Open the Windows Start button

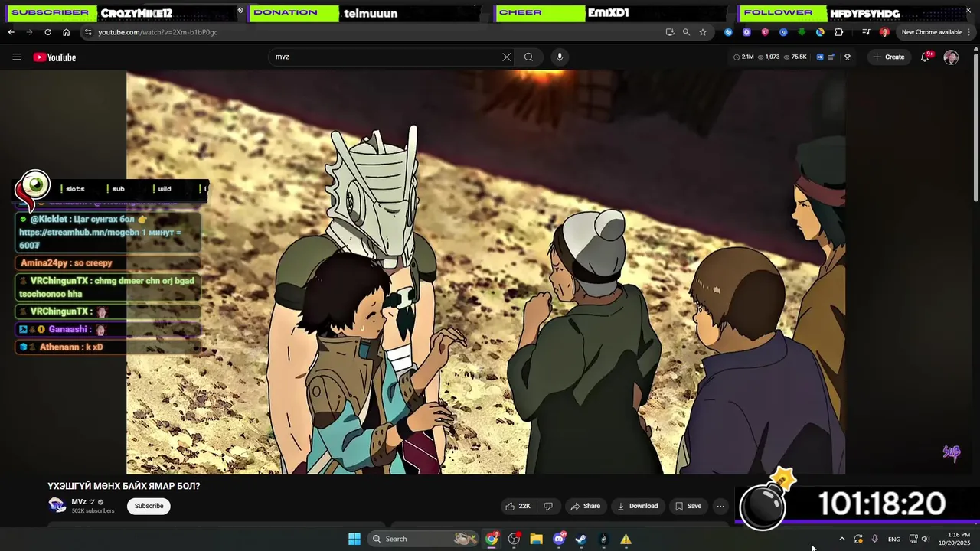(x=354, y=539)
